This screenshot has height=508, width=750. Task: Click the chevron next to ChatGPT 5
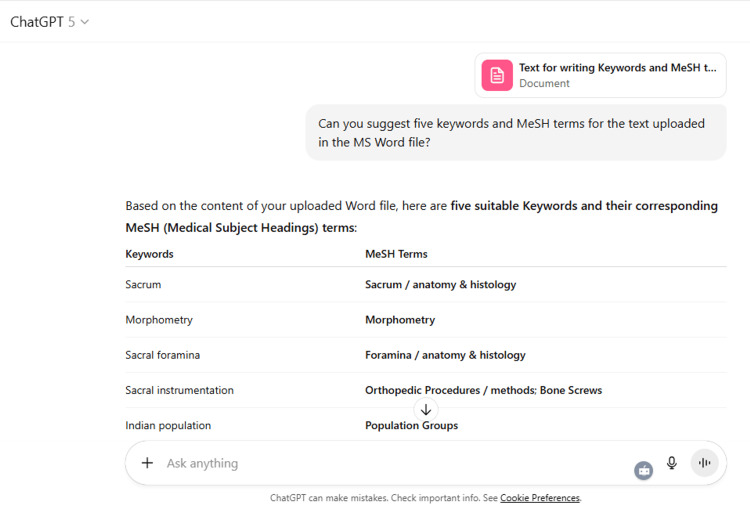point(85,22)
